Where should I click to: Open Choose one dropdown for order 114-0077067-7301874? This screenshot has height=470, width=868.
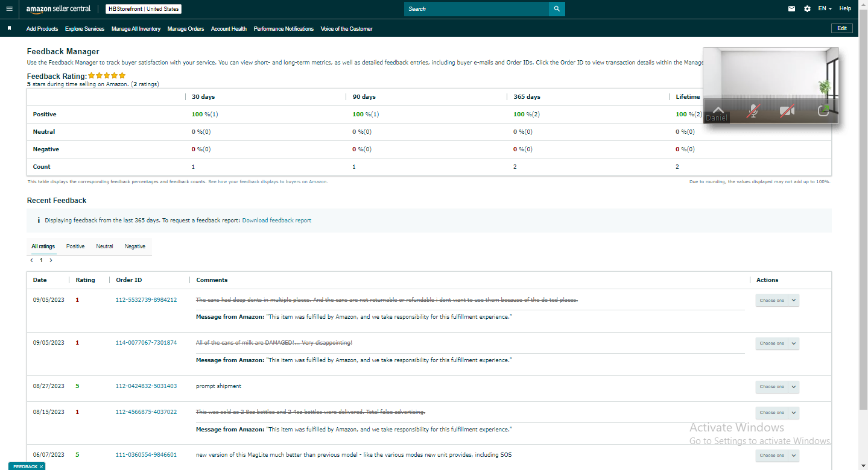point(778,343)
